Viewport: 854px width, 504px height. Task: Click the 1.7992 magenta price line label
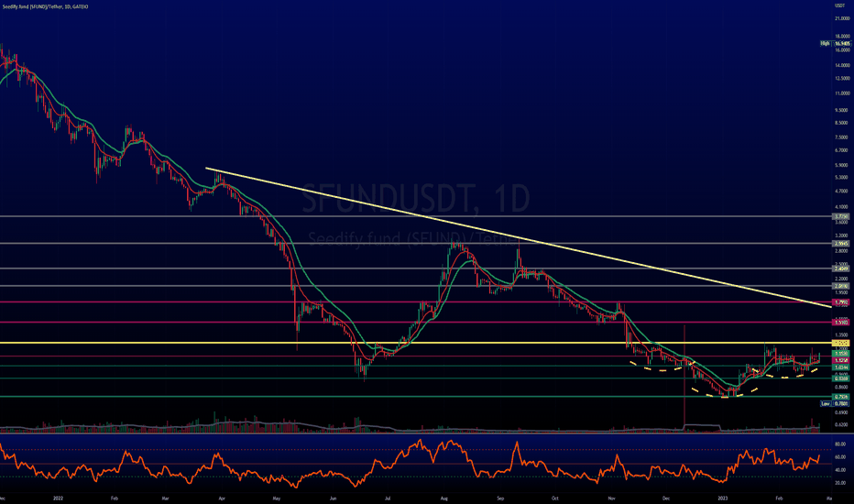(x=841, y=301)
